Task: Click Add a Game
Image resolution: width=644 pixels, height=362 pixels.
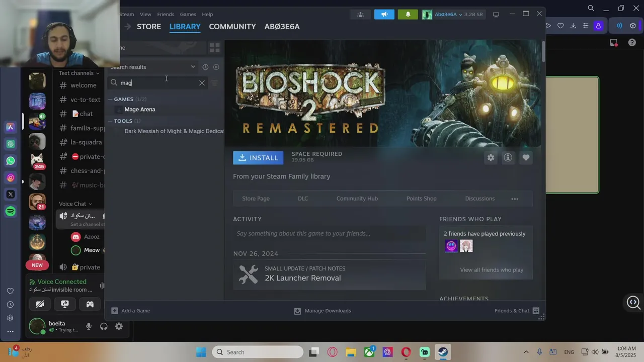Action: coord(131,311)
